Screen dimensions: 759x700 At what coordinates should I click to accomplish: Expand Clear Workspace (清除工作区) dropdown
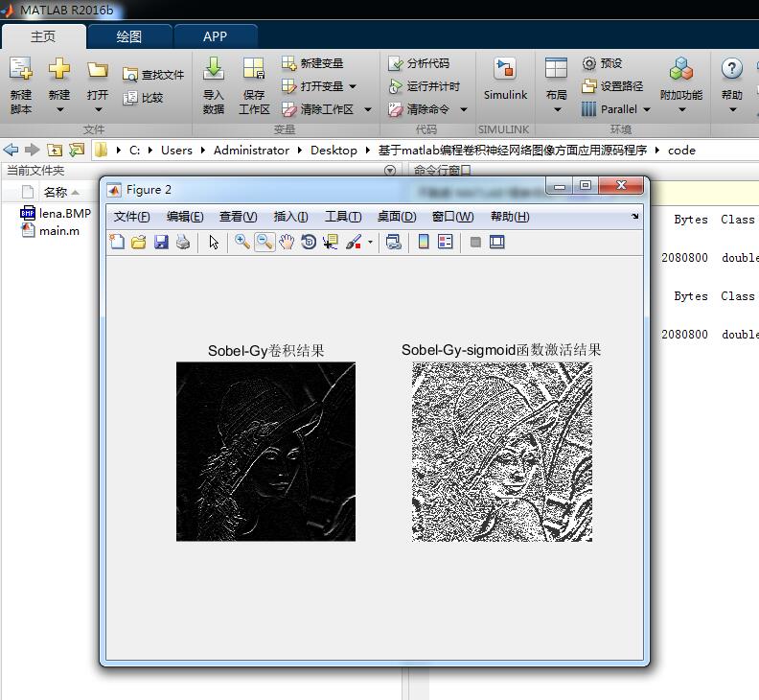pyautogui.click(x=368, y=110)
